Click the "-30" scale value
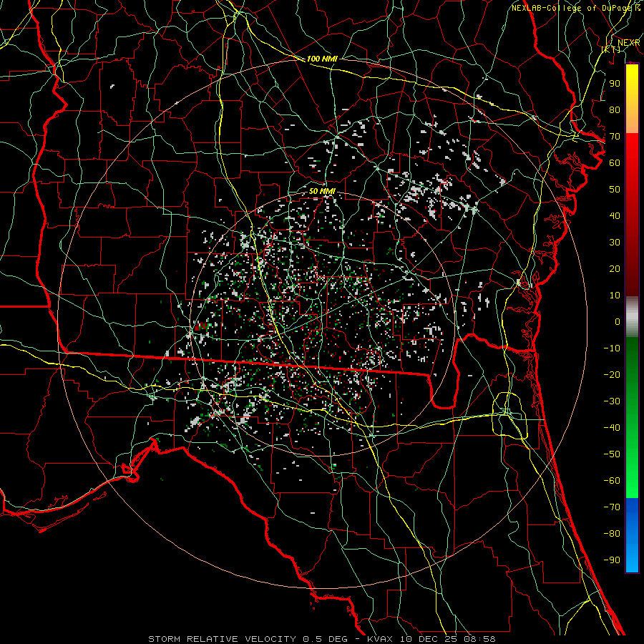Viewport: 644px width, 644px height. (612, 401)
